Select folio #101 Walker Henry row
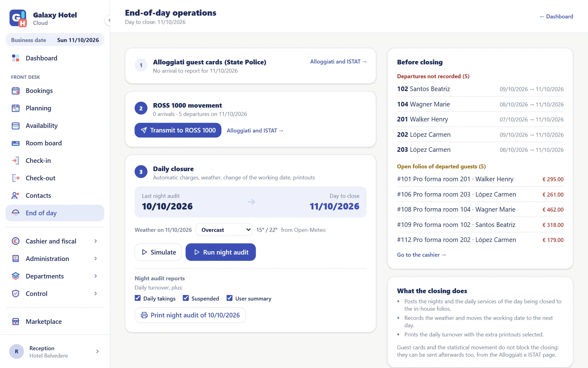 [480, 179]
